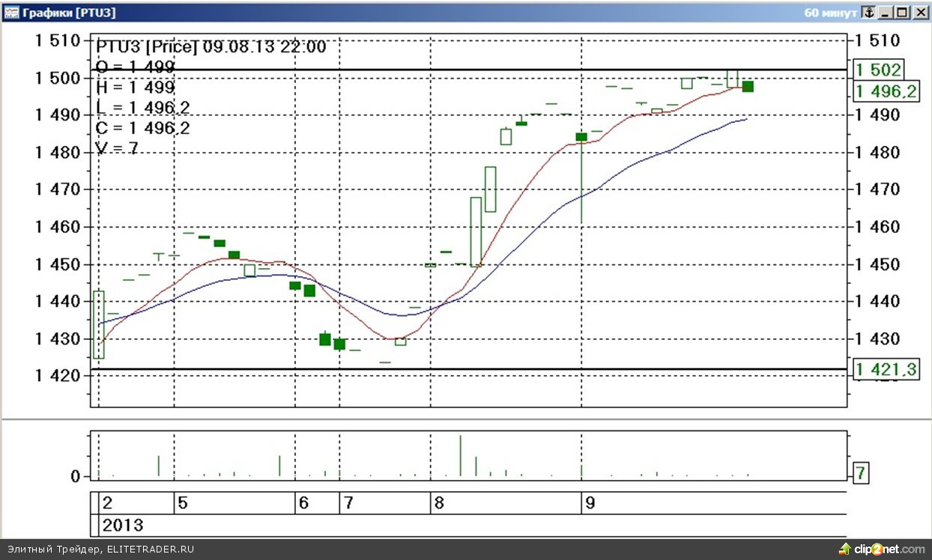The height and width of the screenshot is (560, 932).
Task: Select date 5 on the time axis
Action: [184, 502]
